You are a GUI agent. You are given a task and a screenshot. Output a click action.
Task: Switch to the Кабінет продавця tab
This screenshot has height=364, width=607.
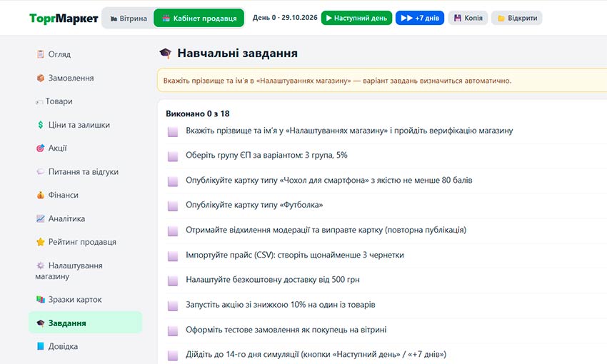199,18
